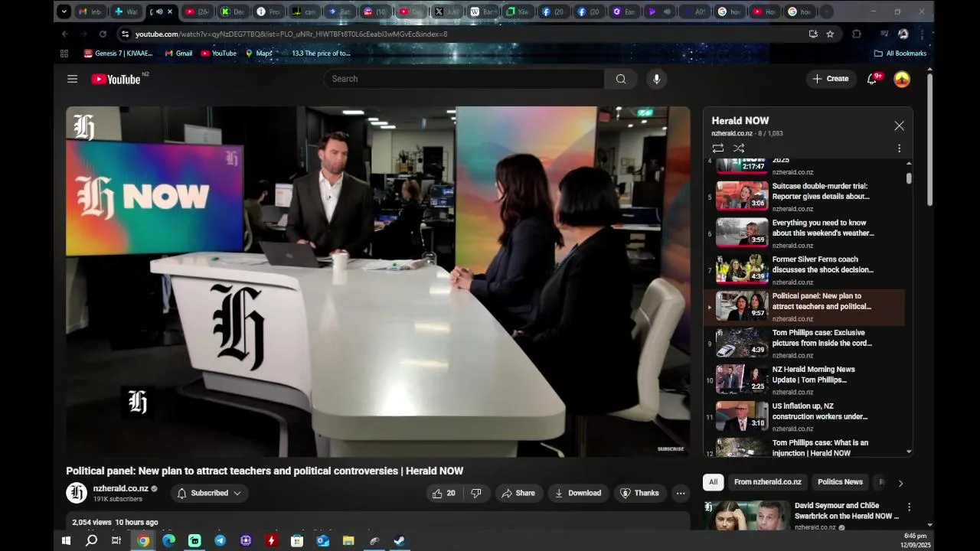
Task: Select the Politics News filter chip
Action: (x=840, y=482)
